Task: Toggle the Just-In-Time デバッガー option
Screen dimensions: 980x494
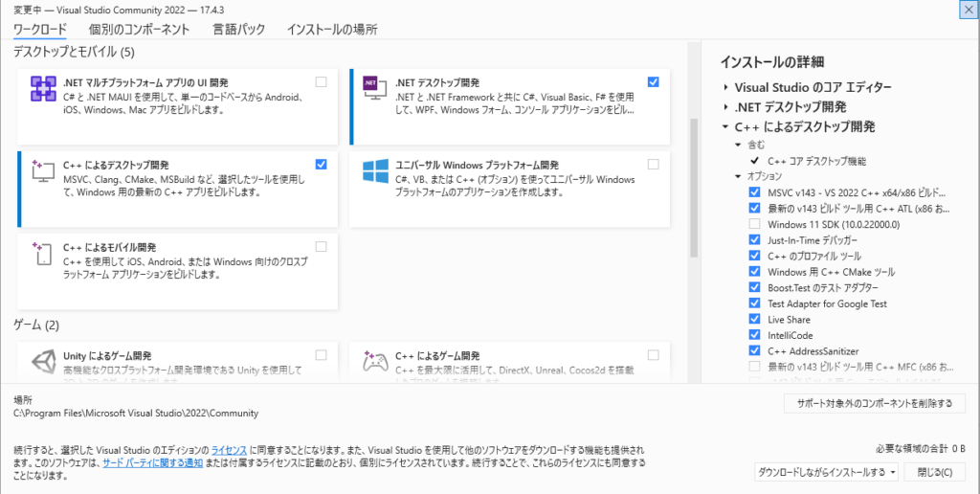Action: click(754, 240)
